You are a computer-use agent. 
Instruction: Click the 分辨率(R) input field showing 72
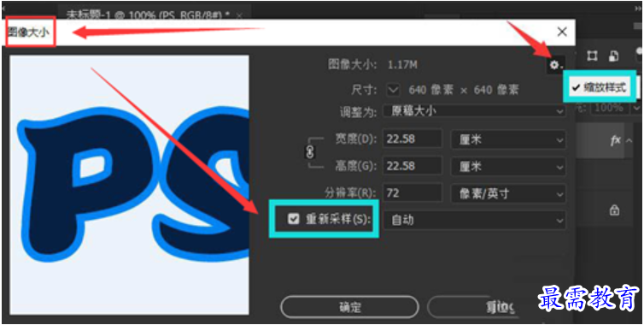(413, 193)
